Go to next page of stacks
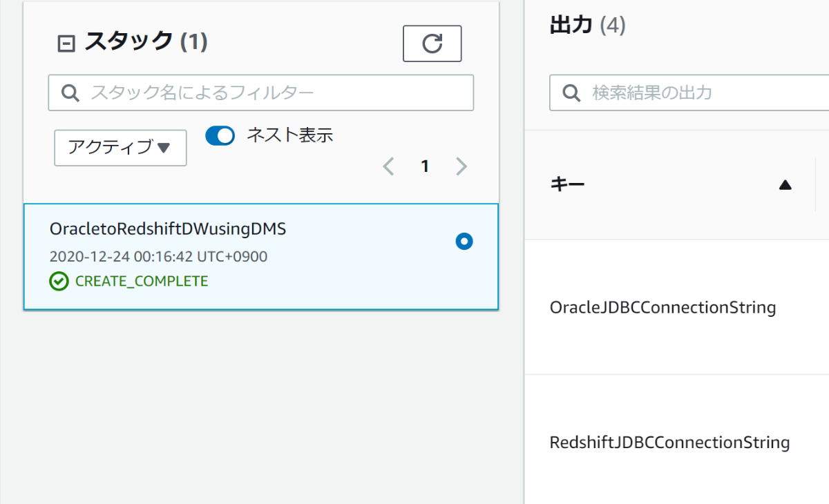Viewport: 829px width, 504px height. [461, 166]
